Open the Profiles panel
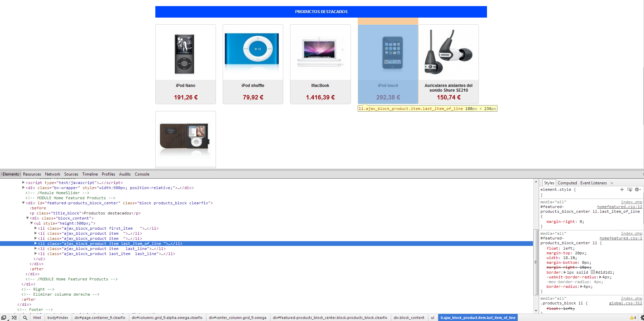Image resolution: width=644 pixels, height=321 pixels. [108, 174]
